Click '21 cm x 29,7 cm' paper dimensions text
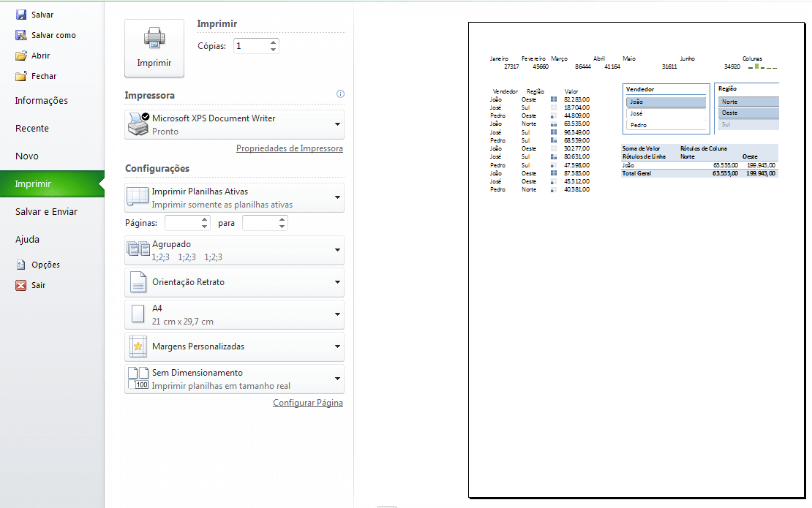812x508 pixels. pos(183,322)
